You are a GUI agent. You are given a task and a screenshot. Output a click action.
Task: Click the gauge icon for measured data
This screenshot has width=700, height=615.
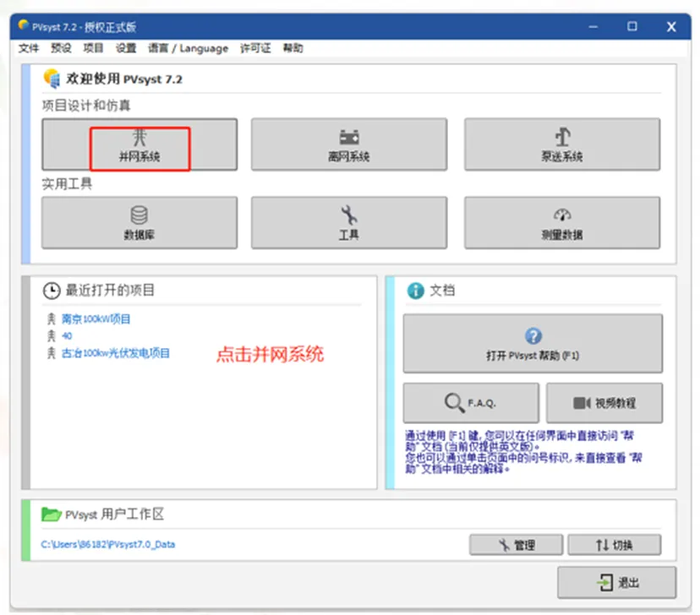tap(562, 215)
